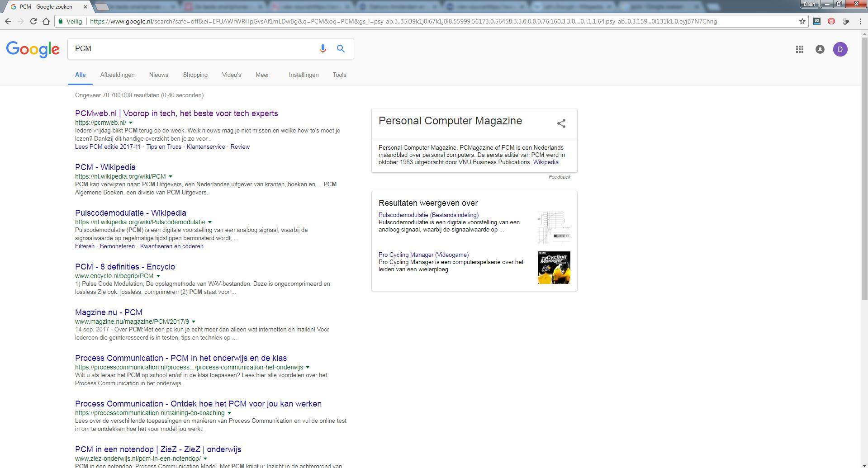The image size is (868, 468).
Task: Open Wikipedia link in knowledge panel
Action: 546,162
